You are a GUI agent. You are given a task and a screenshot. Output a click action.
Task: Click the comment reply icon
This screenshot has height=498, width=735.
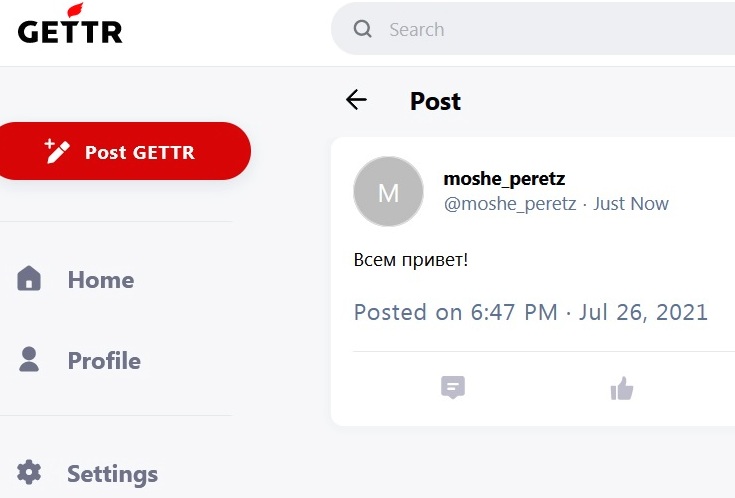[453, 388]
